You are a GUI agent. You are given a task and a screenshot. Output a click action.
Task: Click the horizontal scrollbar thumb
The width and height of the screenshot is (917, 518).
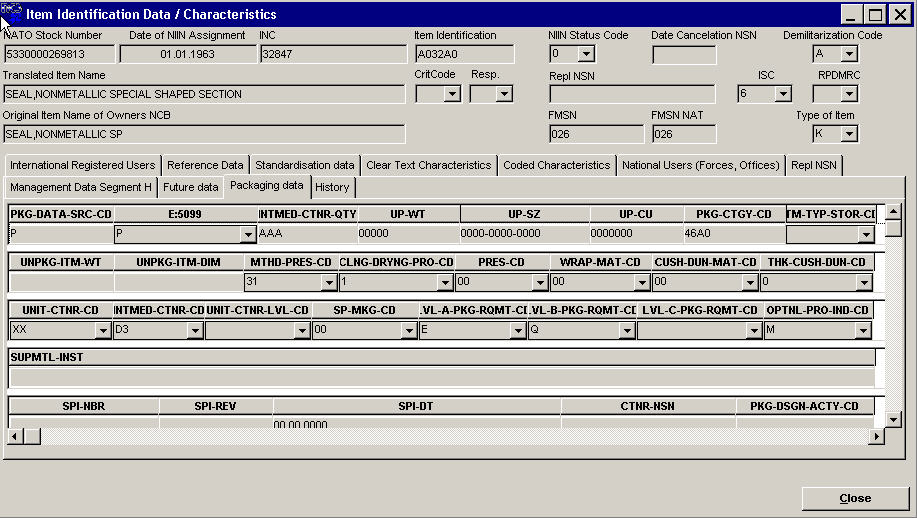coord(32,436)
